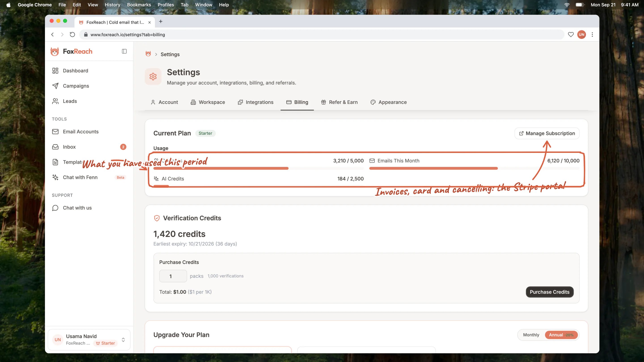Click the 'Upgrade Your Plan' heading
The width and height of the screenshot is (644, 362).
pyautogui.click(x=181, y=335)
